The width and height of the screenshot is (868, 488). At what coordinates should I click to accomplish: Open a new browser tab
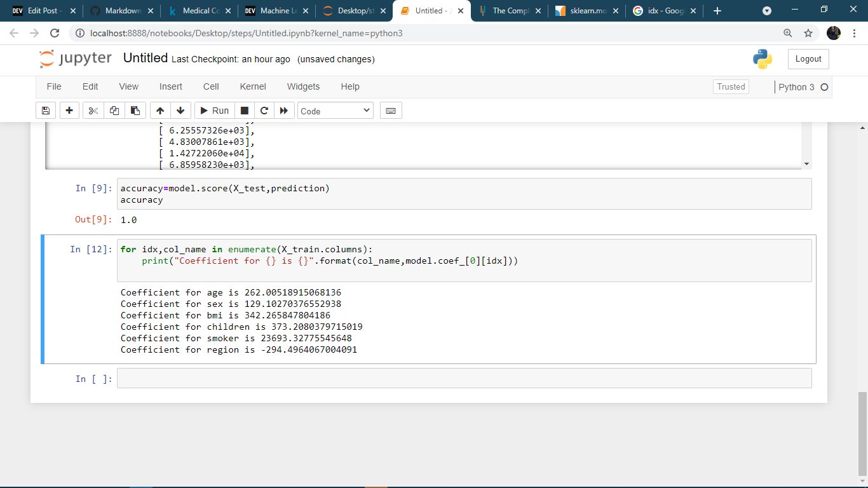(x=717, y=11)
